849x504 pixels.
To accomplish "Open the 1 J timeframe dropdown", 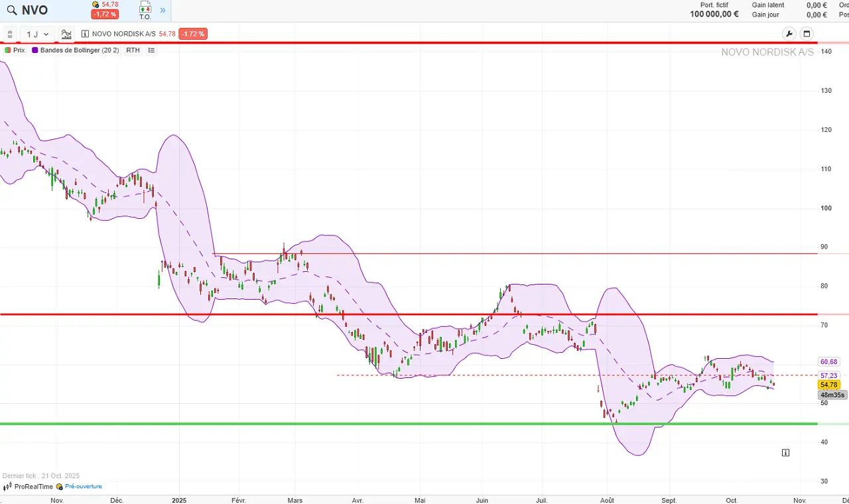I will (36, 34).
